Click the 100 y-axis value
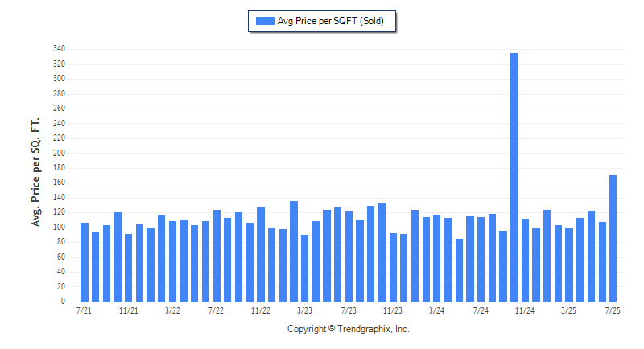Image resolution: width=644 pixels, height=349 pixels. (59, 228)
